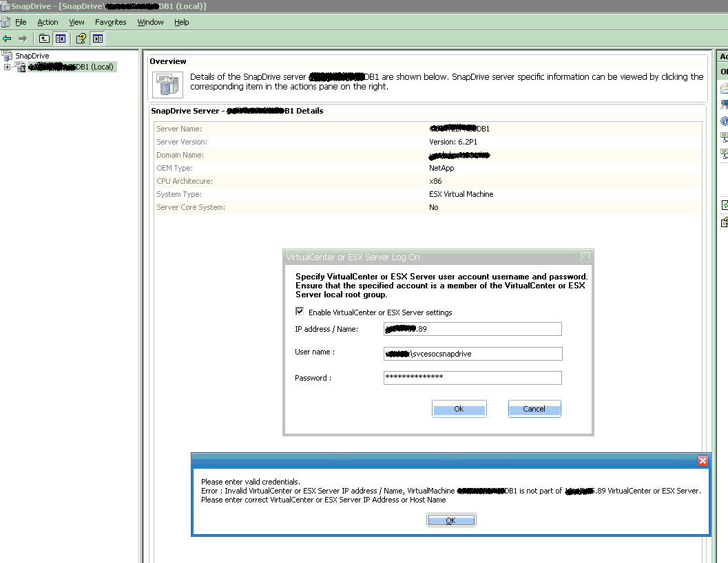Click 'Please enter valid credentials.' text

point(251,482)
